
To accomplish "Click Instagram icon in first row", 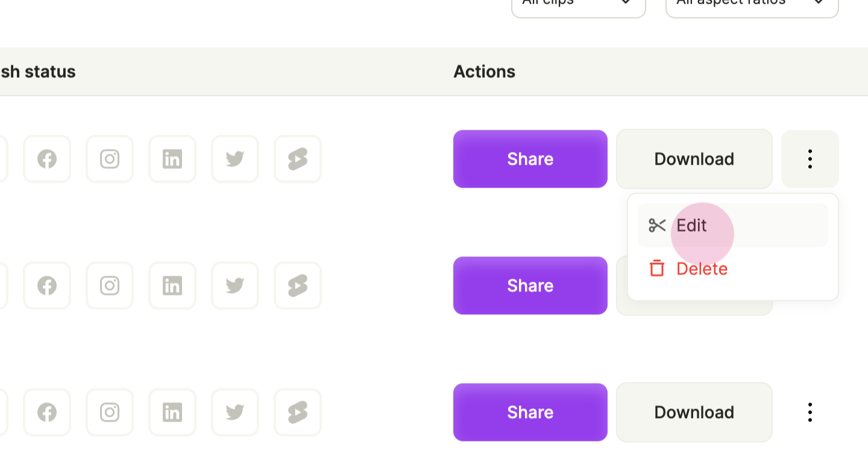I will pos(110,159).
